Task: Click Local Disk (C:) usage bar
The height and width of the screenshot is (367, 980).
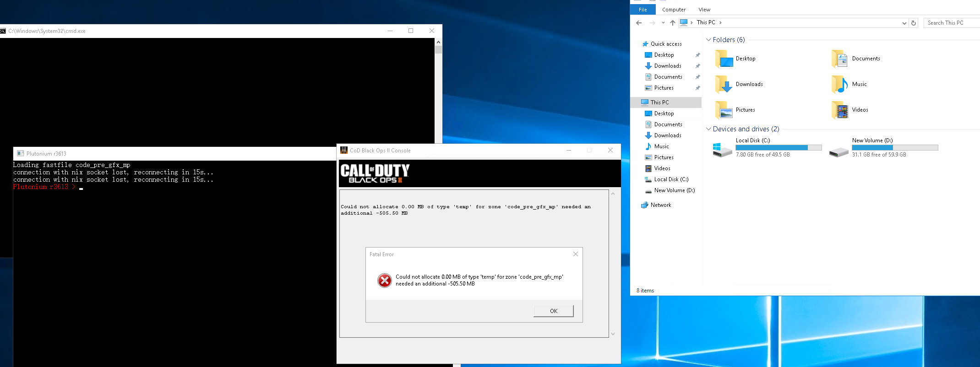Action: click(x=779, y=148)
